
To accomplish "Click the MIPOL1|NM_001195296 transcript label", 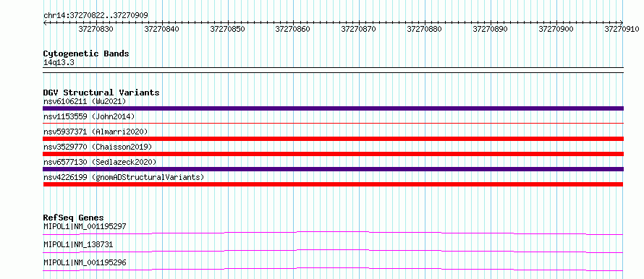I will pos(85,262).
